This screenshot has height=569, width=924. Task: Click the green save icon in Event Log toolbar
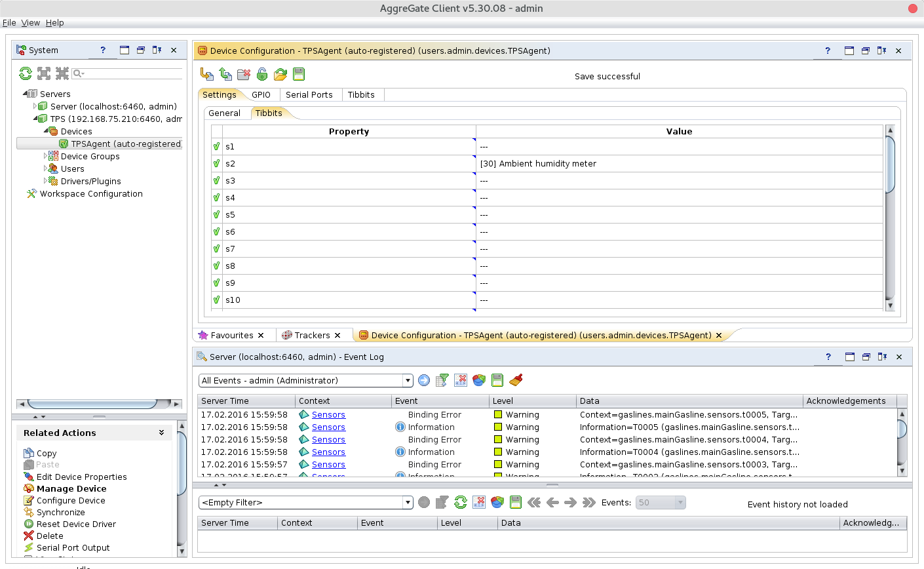[x=497, y=380]
